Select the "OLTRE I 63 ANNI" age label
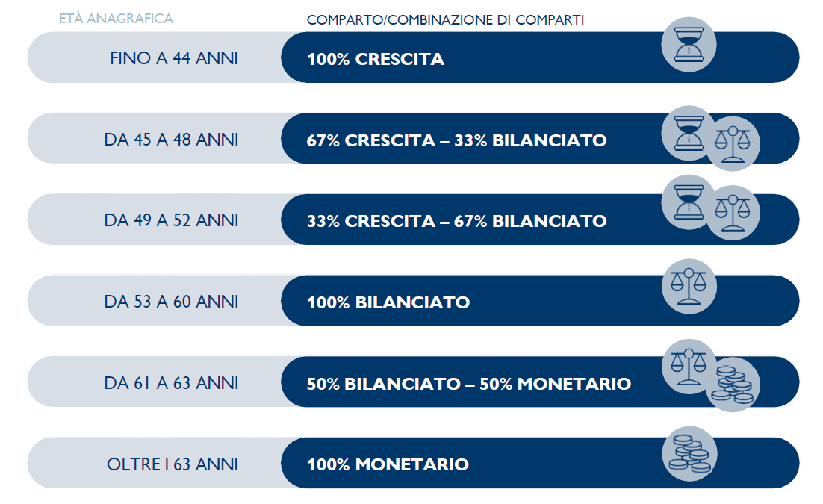 [x=173, y=464]
